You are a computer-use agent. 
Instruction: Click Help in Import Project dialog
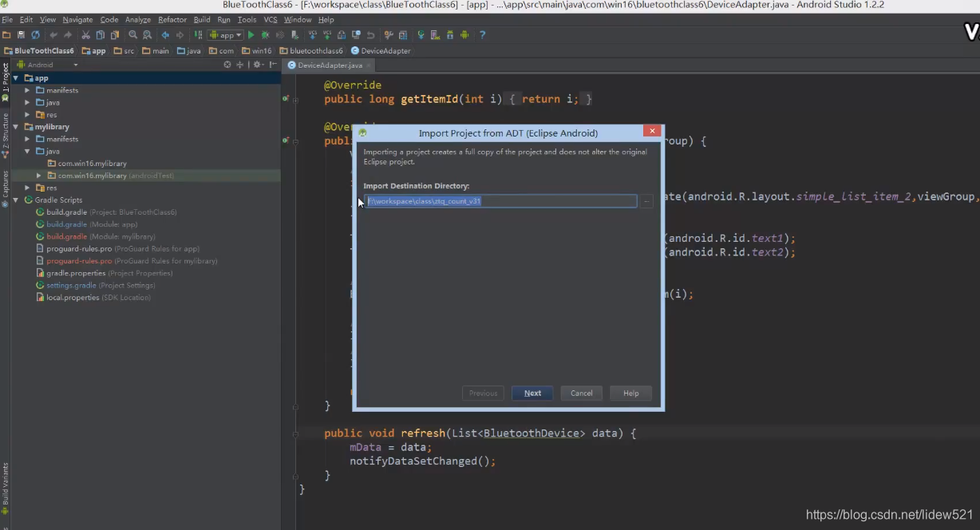click(630, 393)
